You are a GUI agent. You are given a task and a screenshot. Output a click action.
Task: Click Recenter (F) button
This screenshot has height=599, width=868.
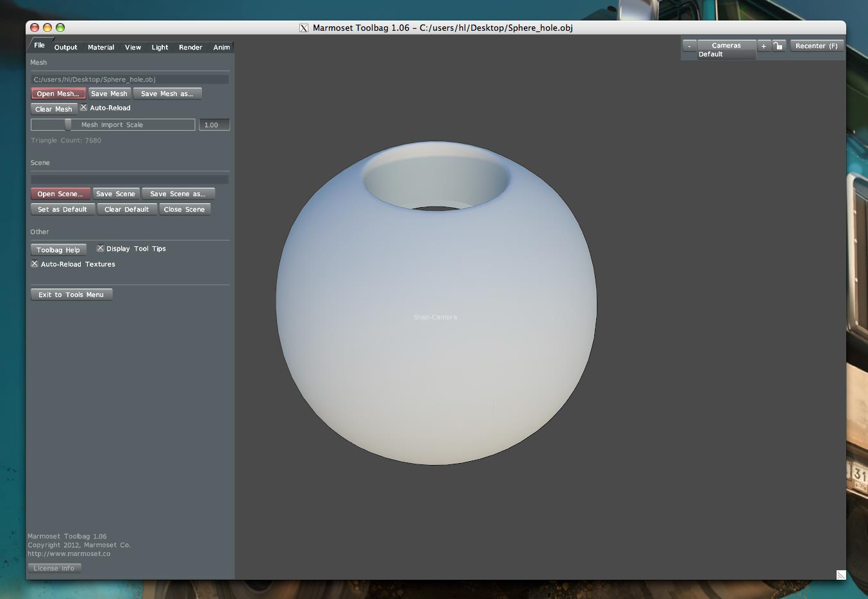[816, 46]
